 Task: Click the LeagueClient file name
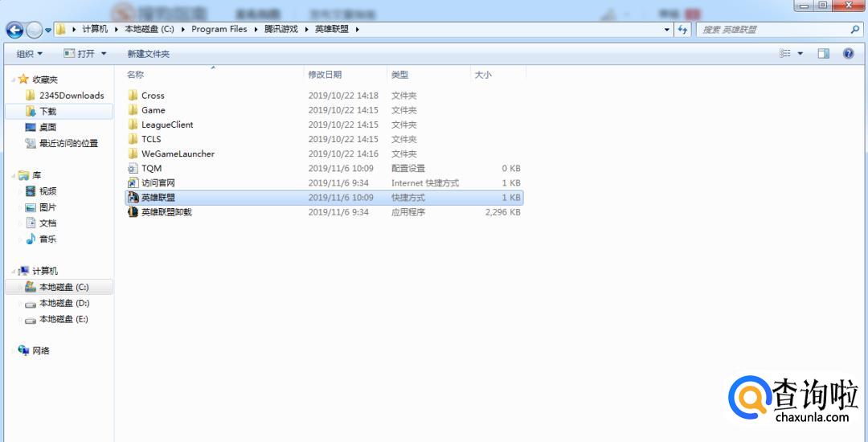pyautogui.click(x=167, y=125)
